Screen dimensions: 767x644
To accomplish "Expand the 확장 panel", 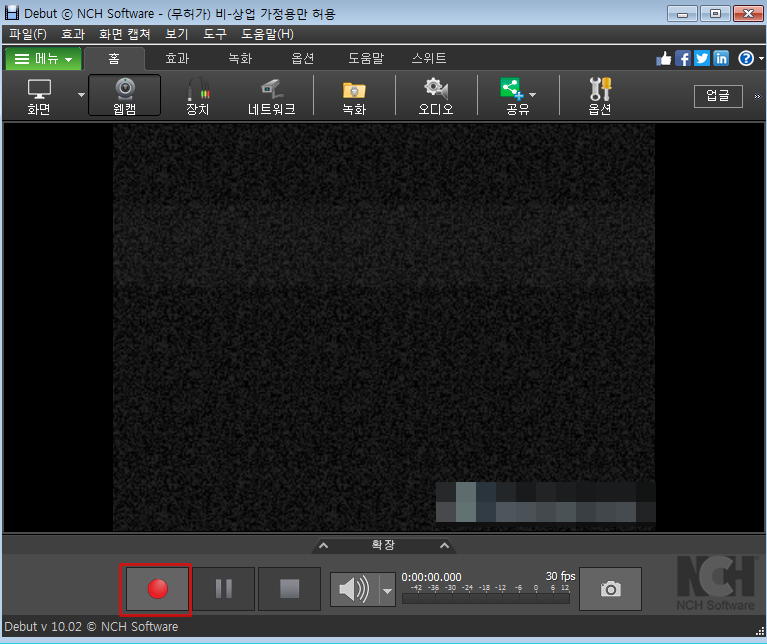I will coord(384,545).
